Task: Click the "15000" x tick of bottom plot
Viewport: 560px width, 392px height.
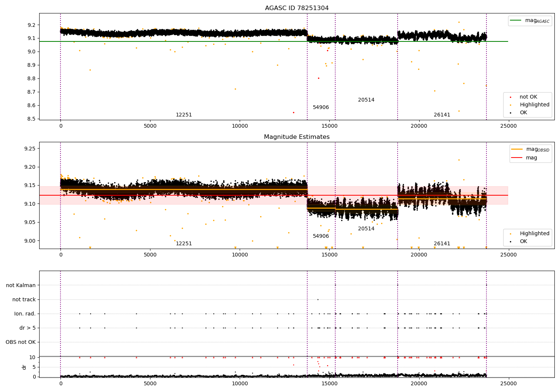Action: (x=329, y=384)
